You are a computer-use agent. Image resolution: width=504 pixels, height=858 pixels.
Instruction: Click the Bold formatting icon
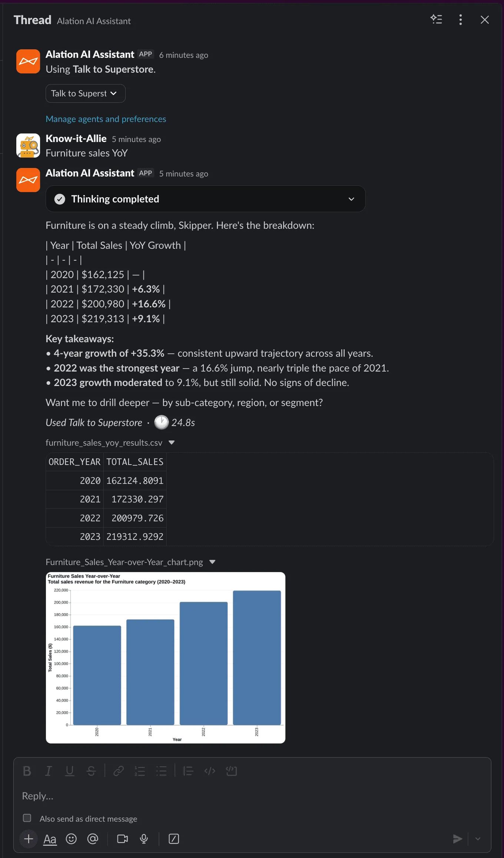click(27, 771)
